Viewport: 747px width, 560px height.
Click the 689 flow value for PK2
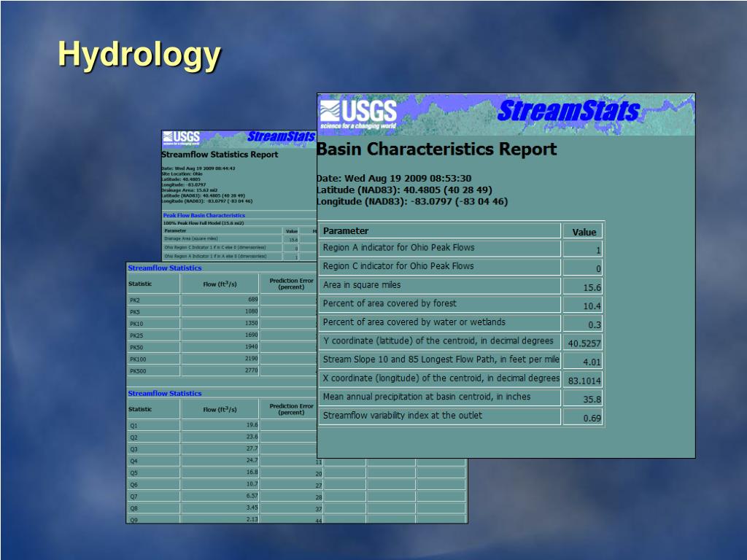[220, 300]
